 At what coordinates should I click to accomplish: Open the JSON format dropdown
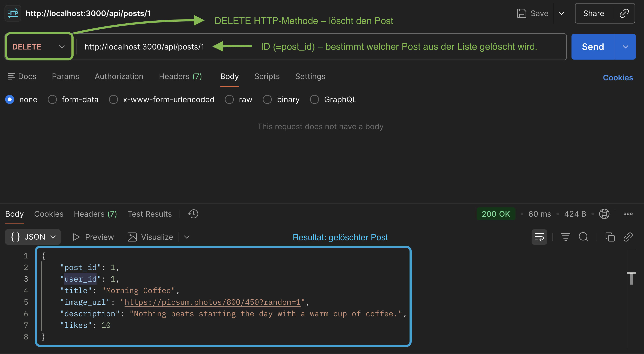point(33,237)
